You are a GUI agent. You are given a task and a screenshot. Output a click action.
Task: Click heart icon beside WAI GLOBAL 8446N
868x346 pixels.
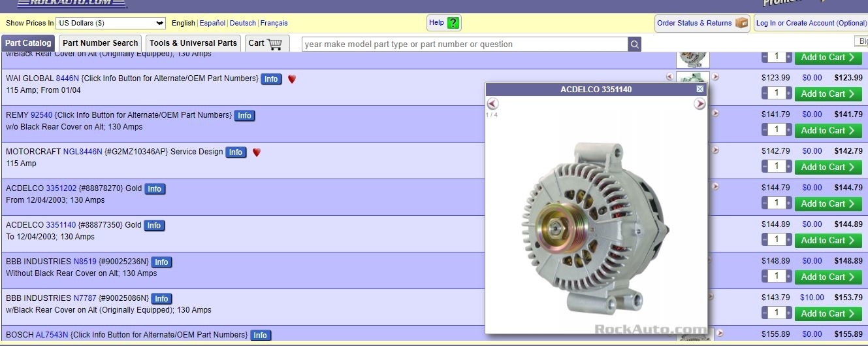coord(292,79)
